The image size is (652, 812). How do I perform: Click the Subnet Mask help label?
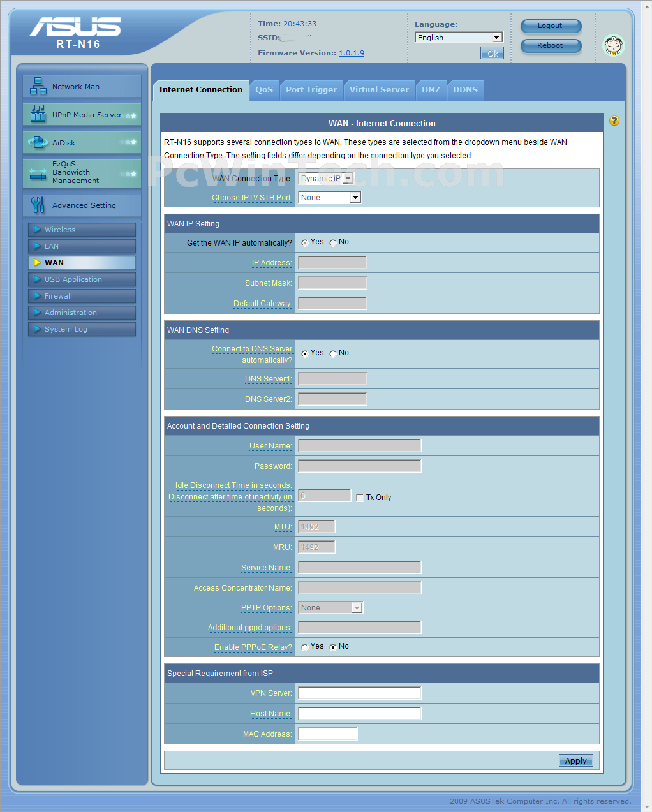pos(269,283)
